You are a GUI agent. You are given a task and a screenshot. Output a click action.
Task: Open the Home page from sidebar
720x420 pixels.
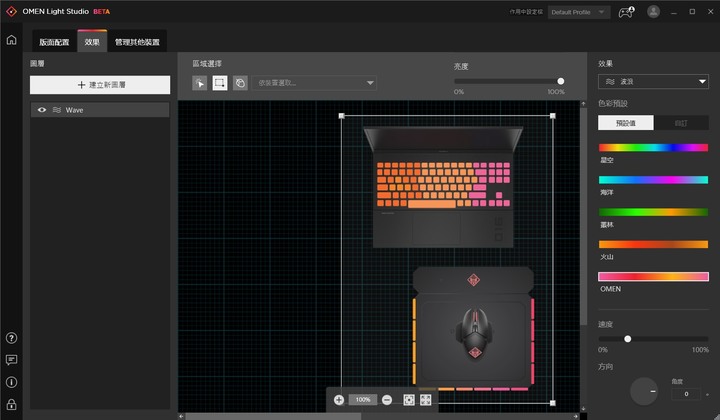[11, 40]
